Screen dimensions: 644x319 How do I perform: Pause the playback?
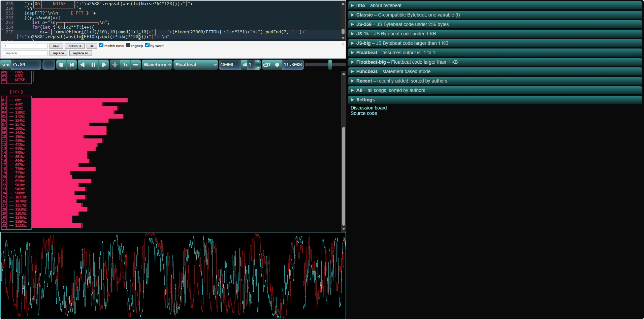tap(93, 65)
